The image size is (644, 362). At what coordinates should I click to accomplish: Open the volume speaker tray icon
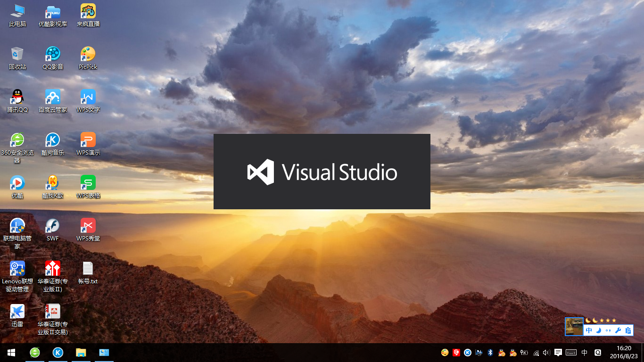tap(546, 352)
